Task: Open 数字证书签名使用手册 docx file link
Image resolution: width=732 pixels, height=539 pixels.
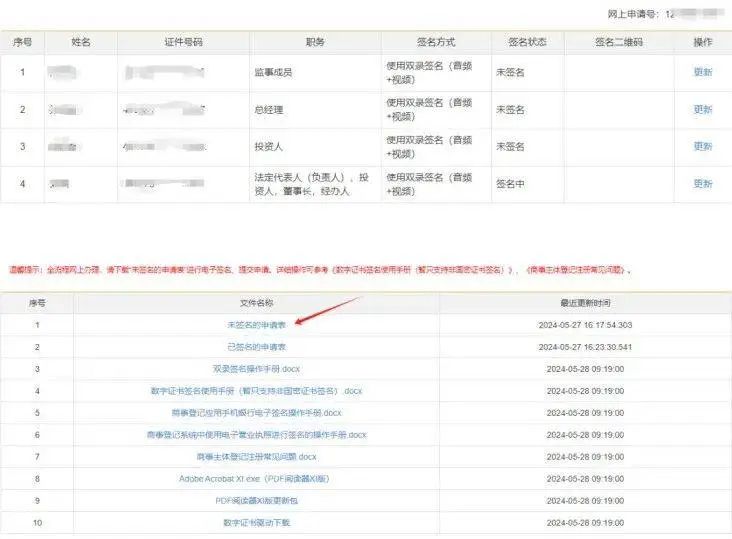Action: [256, 391]
